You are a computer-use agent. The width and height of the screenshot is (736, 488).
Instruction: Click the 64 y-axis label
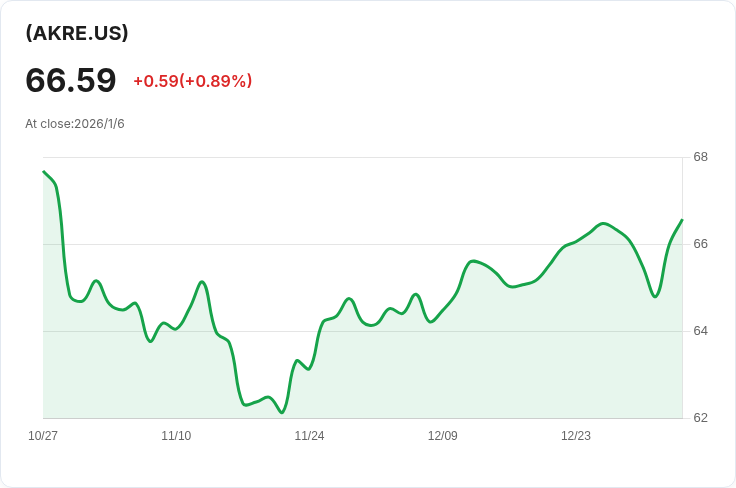click(700, 331)
